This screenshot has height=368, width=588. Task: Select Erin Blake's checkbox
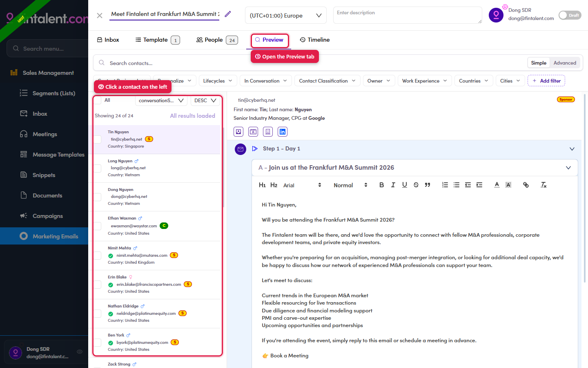click(98, 285)
